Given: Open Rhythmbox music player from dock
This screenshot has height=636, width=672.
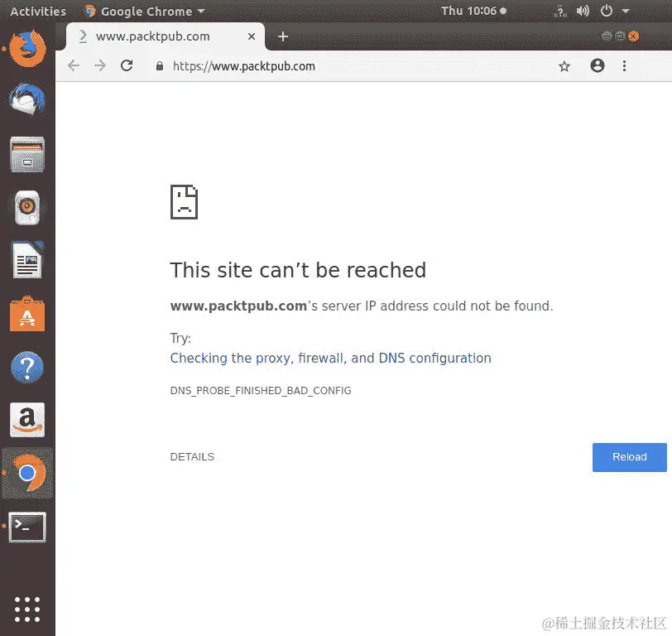Looking at the screenshot, I should 27,208.
